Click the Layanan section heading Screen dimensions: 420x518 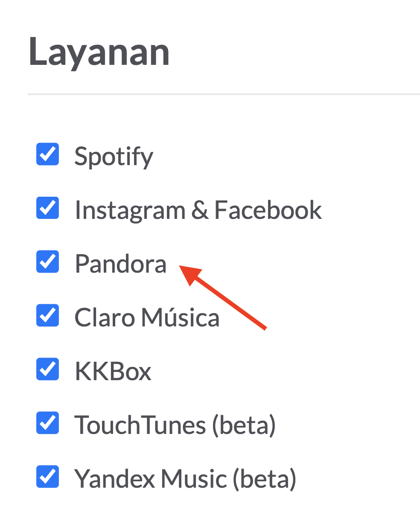[99, 52]
